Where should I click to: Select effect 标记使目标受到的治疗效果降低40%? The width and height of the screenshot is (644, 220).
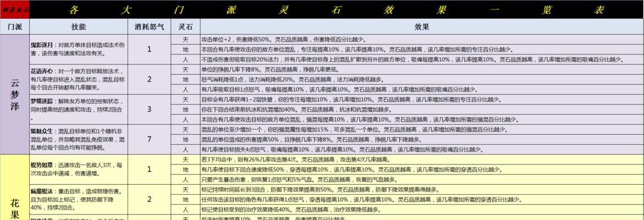tap(422, 210)
